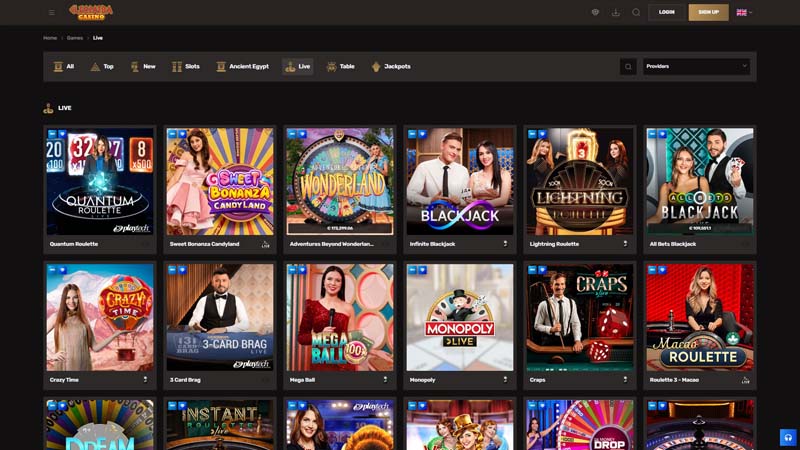Select the All games category tab

(x=64, y=66)
